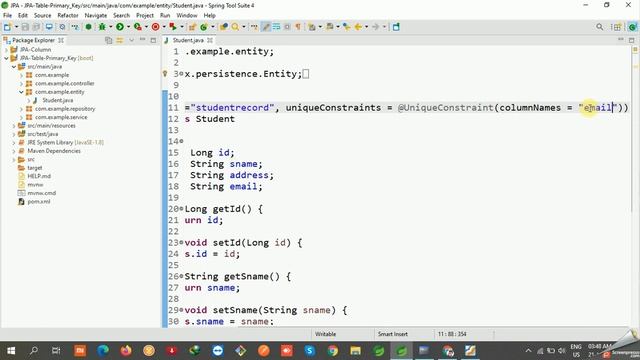Open the Project menu
This screenshot has height=360, width=640.
pos(145,15)
